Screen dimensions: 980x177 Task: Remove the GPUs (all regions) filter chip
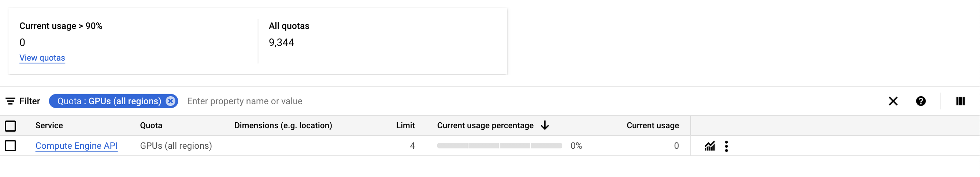pos(170,101)
